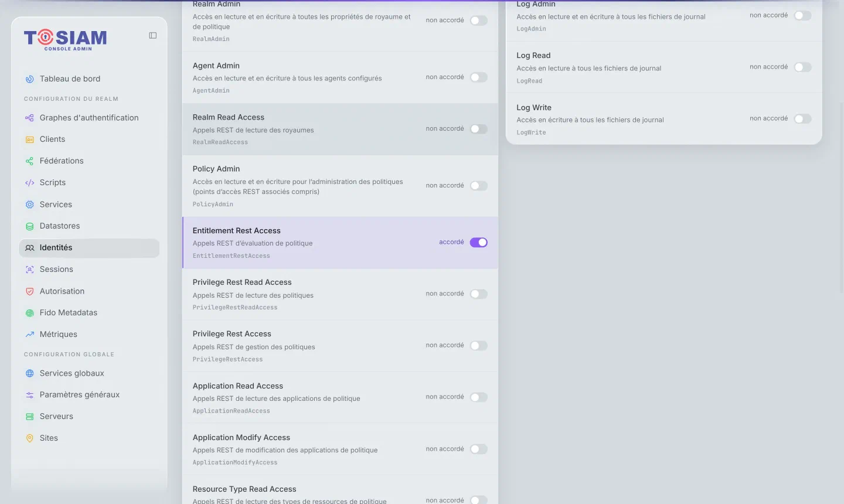Click the Métriques chart icon
The width and height of the screenshot is (844, 504).
(x=30, y=335)
